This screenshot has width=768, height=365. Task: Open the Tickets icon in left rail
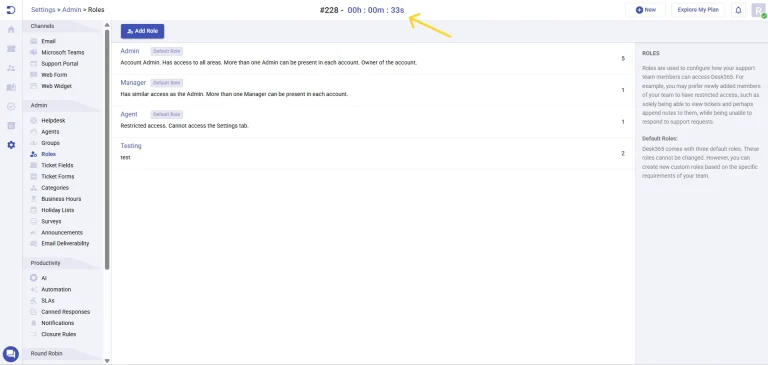(11, 49)
